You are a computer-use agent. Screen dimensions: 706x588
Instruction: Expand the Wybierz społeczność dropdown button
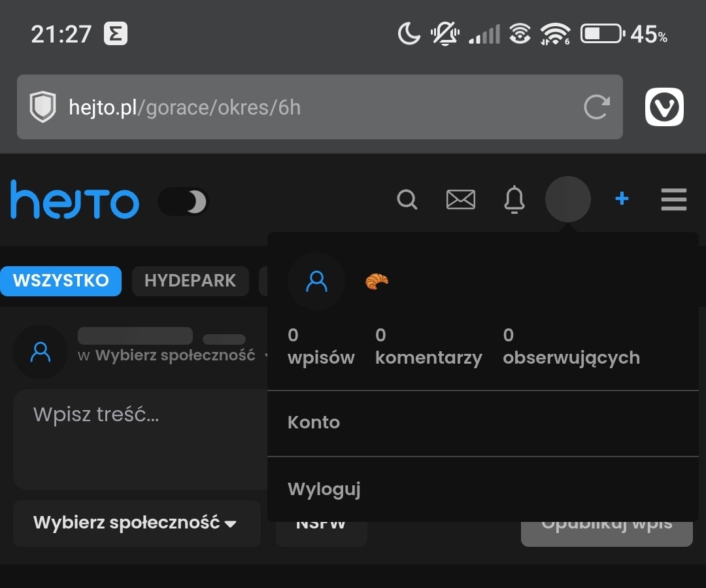click(x=136, y=523)
